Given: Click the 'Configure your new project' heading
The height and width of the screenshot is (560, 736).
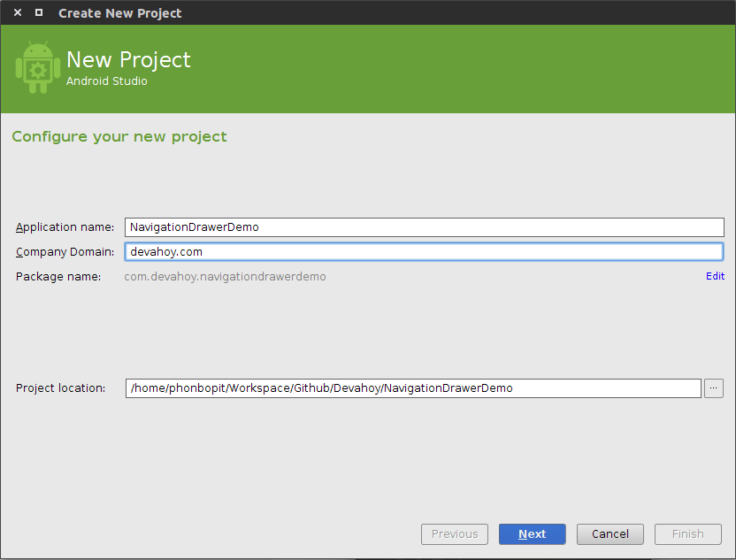Looking at the screenshot, I should [119, 136].
